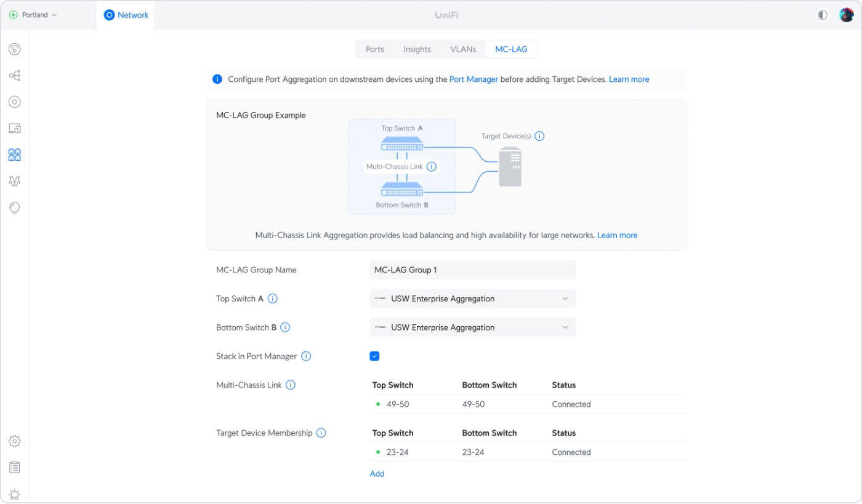Switch to the Insights tab

coord(417,49)
